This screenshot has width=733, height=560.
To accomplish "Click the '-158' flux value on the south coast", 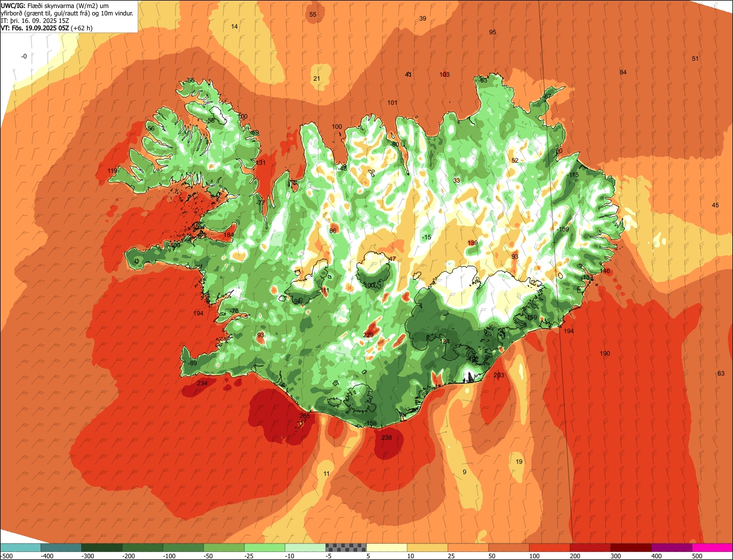I will click(x=371, y=424).
